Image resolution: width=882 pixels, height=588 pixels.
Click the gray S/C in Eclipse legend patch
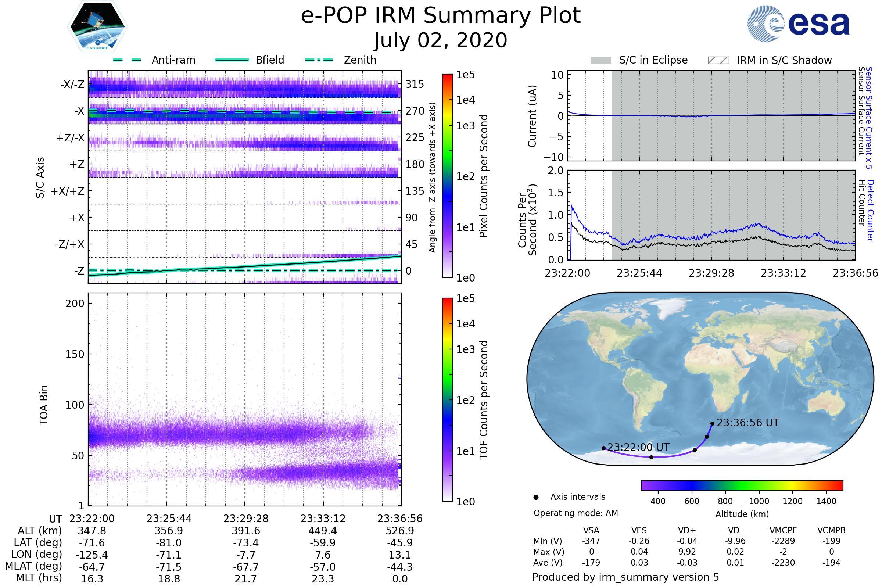tap(600, 60)
